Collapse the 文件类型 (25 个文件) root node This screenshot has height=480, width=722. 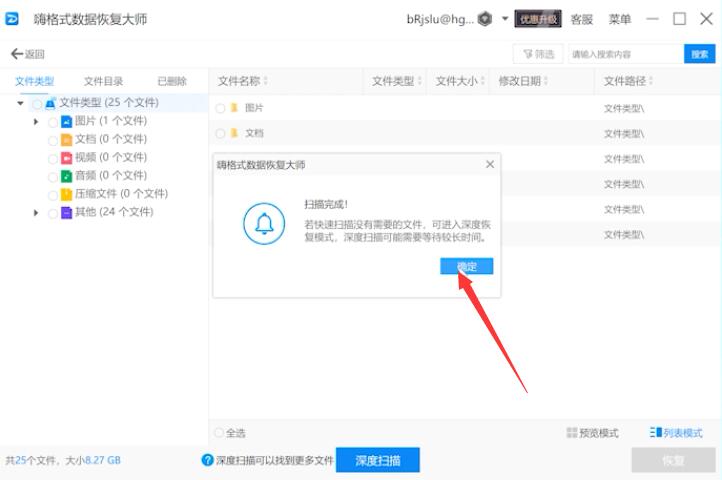20,103
